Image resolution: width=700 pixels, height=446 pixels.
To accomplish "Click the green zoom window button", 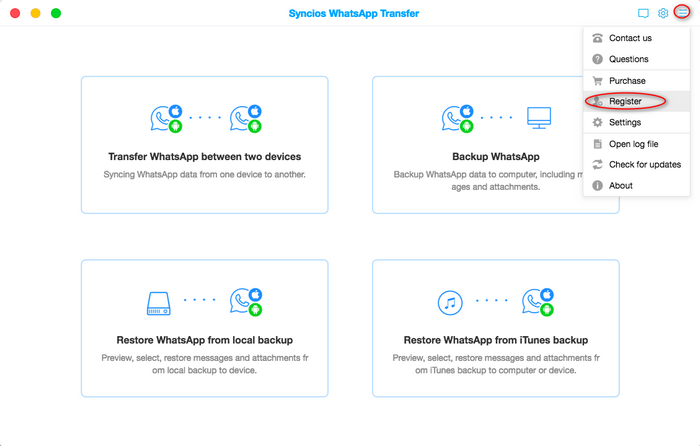I will point(56,13).
